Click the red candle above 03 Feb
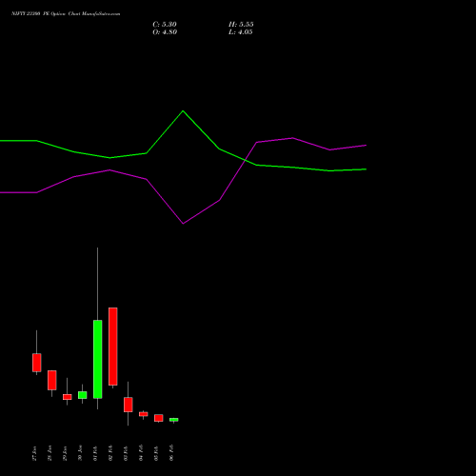 point(129,405)
